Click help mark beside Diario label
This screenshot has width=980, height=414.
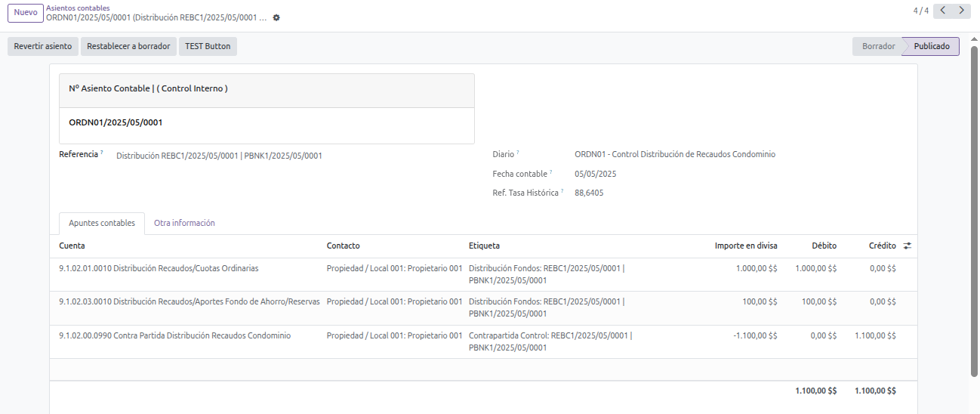point(518,153)
